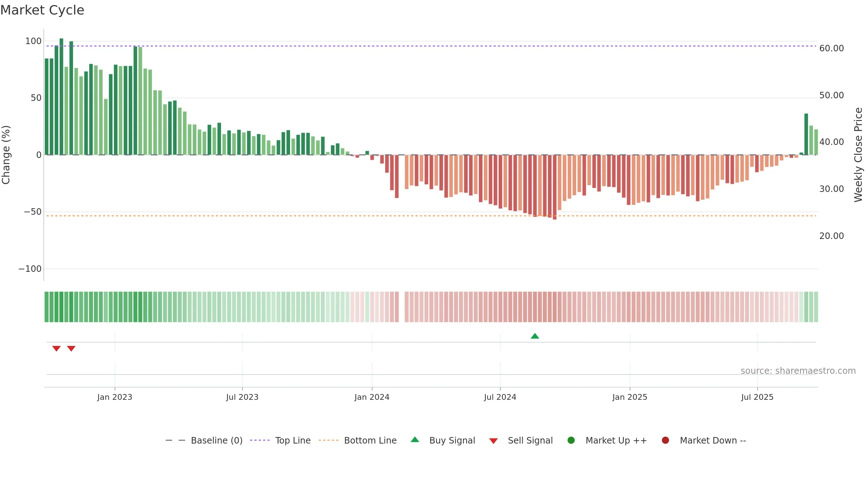Toggle the Market Up ++ legend entry
The height and width of the screenshot is (488, 868).
point(607,440)
